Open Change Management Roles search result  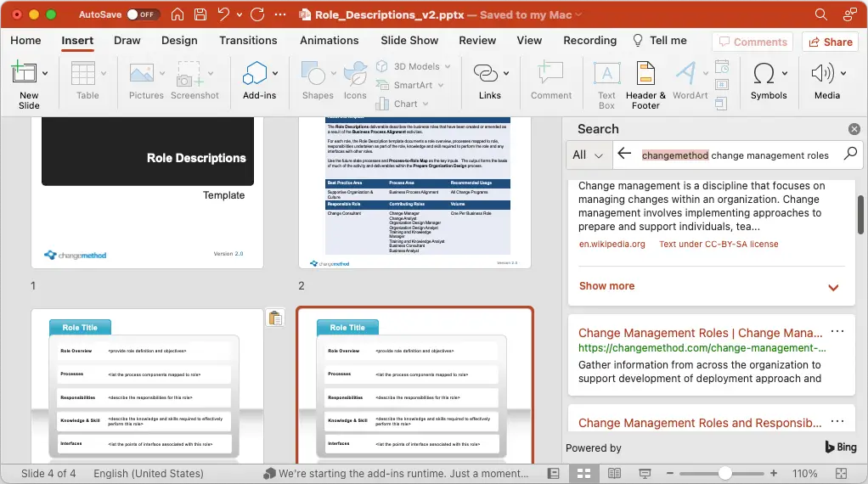[x=701, y=333]
